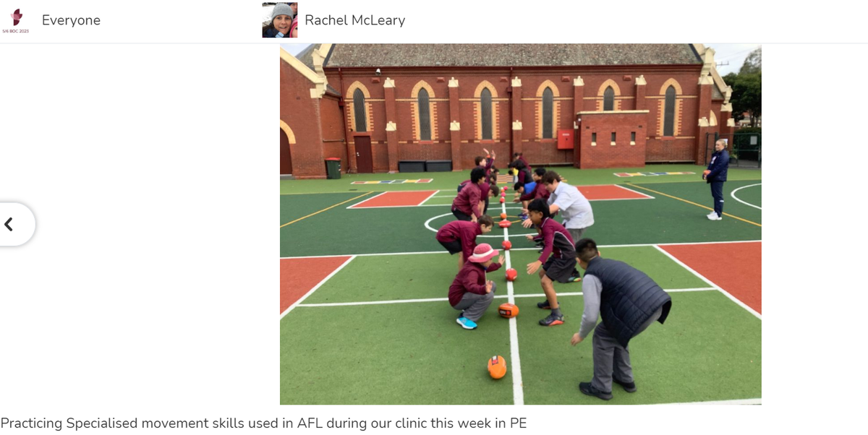Open Rachel McLeary's name link

(354, 20)
